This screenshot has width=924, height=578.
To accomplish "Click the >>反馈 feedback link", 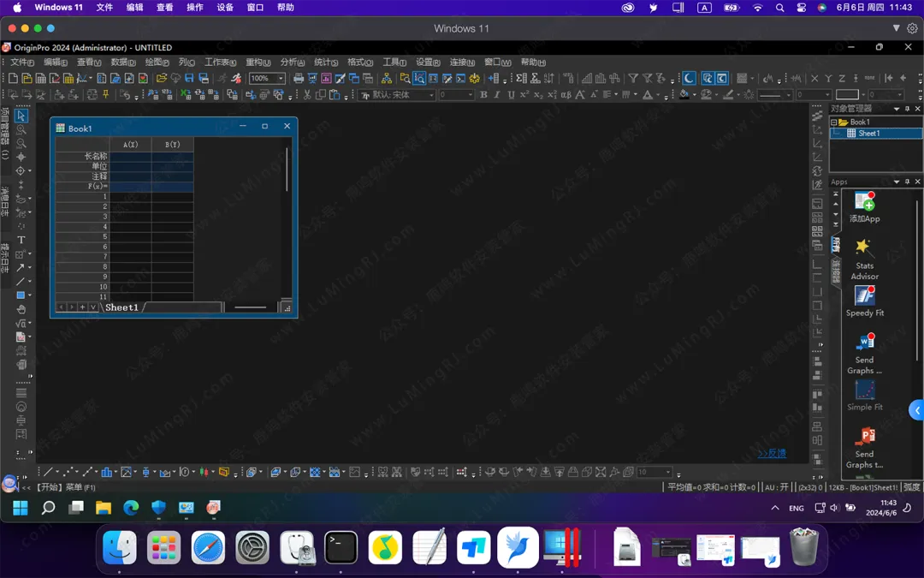I will (x=771, y=454).
